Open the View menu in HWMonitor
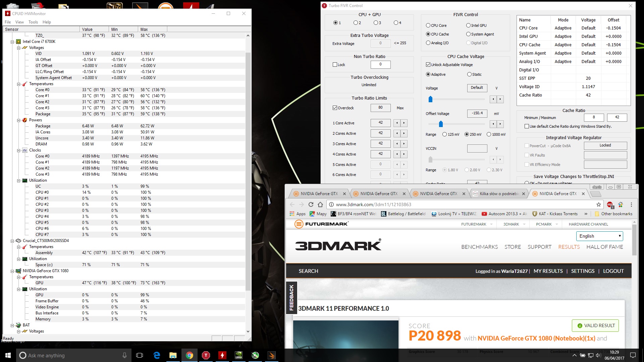 [x=19, y=22]
